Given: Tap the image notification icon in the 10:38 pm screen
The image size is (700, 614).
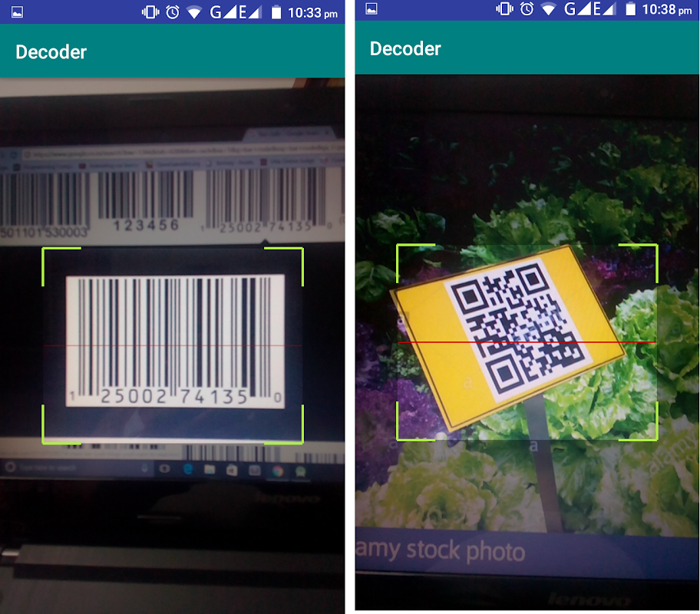Looking at the screenshot, I should click(x=371, y=9).
